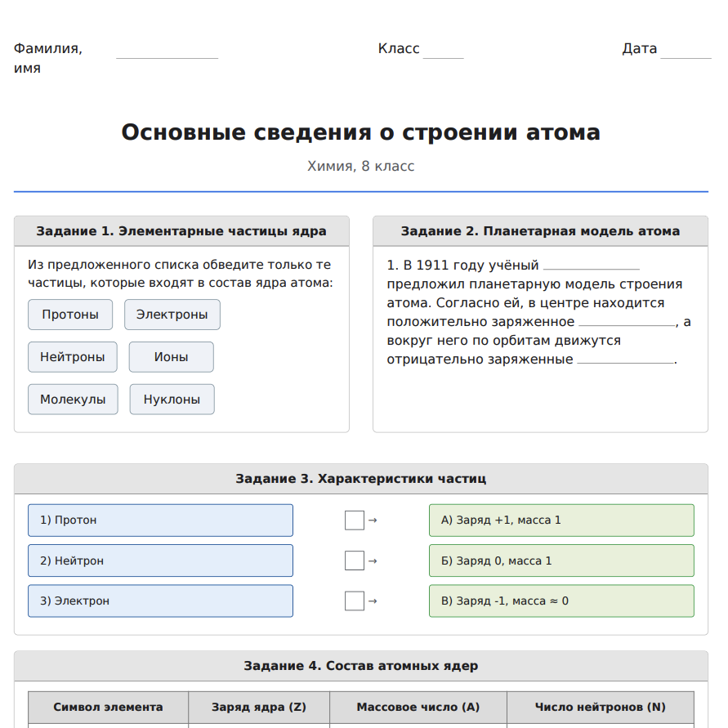
Task: Click option 'Б) Заряд 0, масса 1'
Action: coord(561,561)
